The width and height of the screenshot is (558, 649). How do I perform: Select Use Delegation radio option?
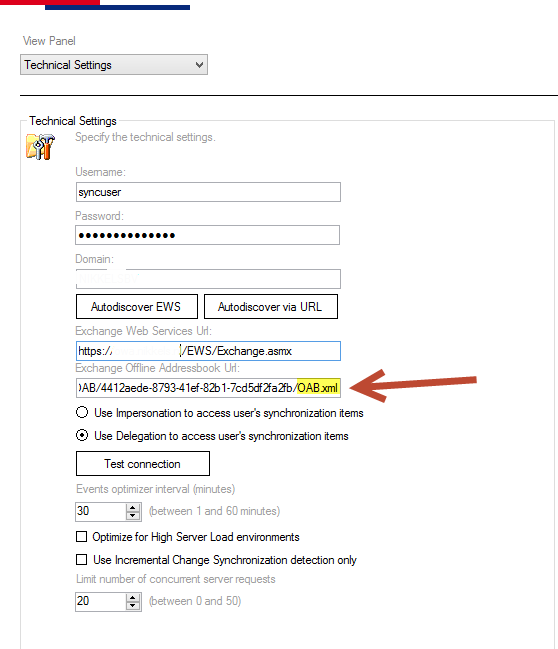(x=82, y=435)
